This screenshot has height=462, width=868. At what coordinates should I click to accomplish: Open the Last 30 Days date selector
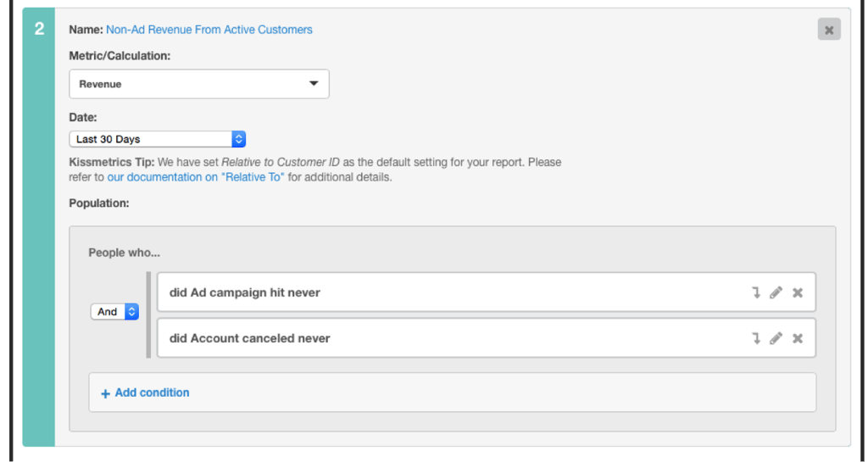click(157, 139)
